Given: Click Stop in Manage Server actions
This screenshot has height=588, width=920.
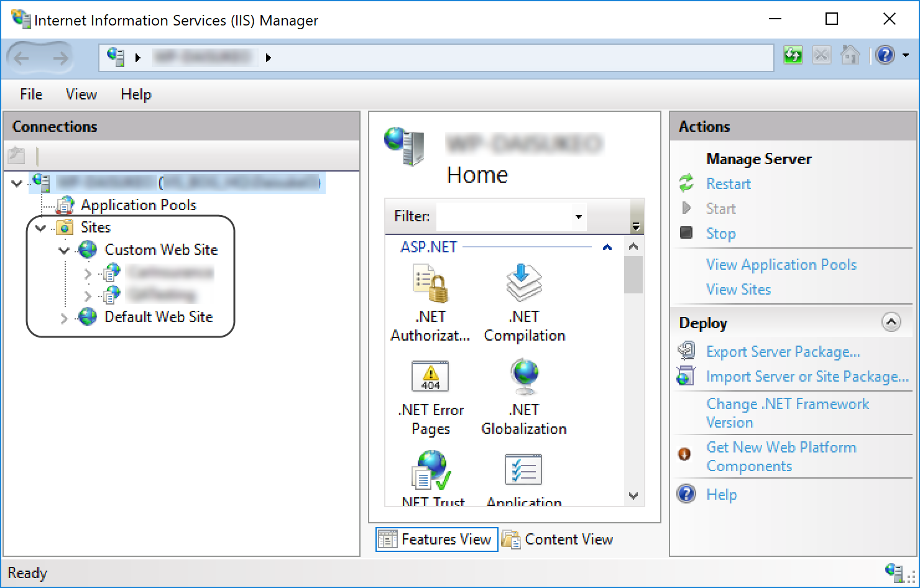Looking at the screenshot, I should pos(721,234).
